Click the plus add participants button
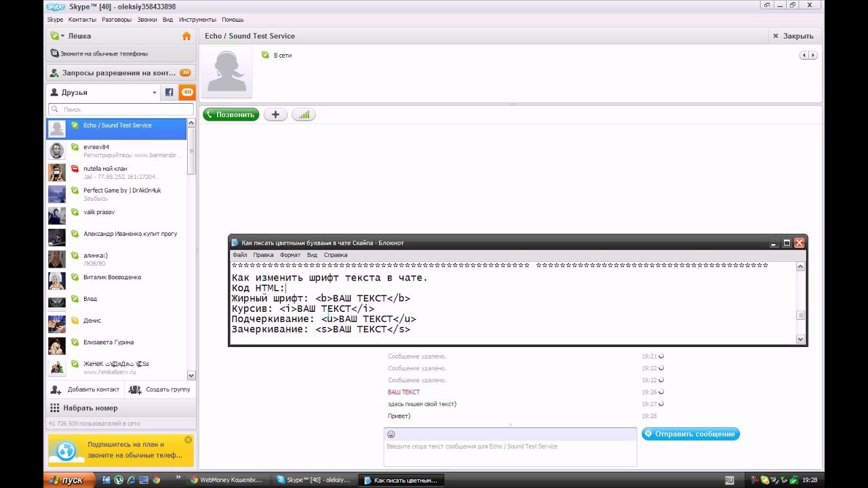The height and width of the screenshot is (488, 868). coord(275,115)
